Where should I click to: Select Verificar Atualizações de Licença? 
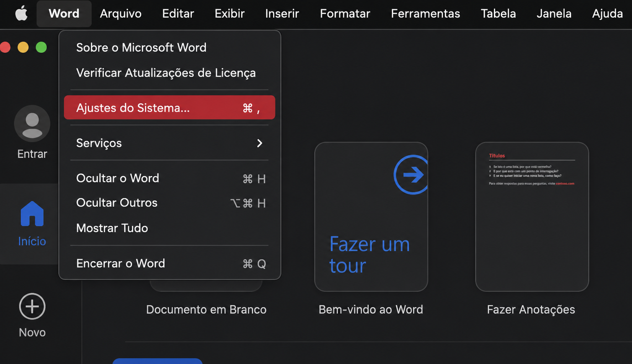(x=169, y=73)
